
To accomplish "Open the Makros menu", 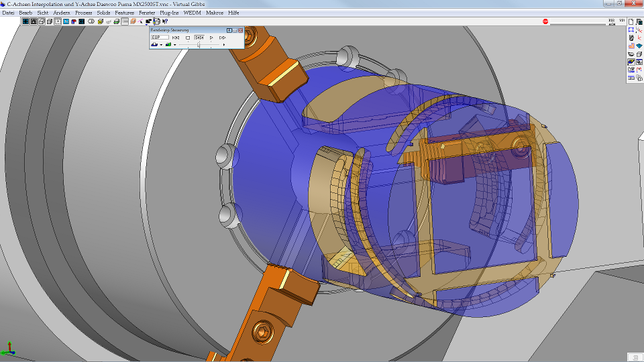I will click(x=215, y=13).
